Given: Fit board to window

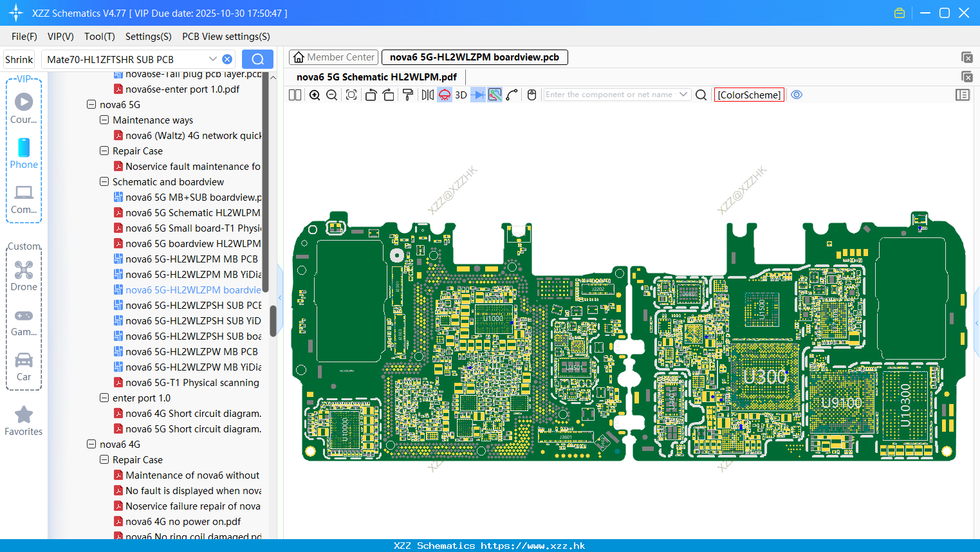Looking at the screenshot, I should pos(351,95).
